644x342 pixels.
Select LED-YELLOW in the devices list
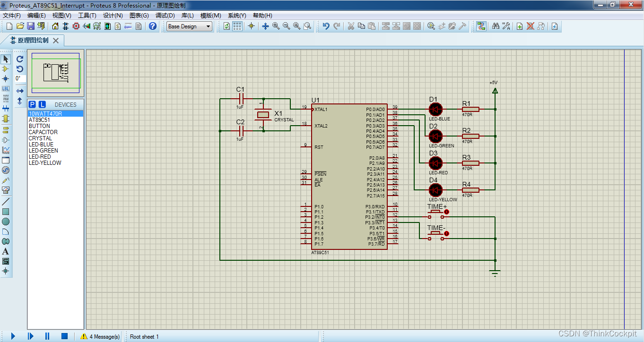click(56, 163)
